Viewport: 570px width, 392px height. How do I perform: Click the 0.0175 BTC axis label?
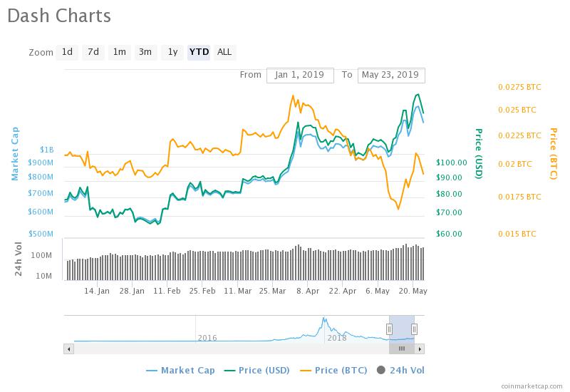(x=519, y=197)
